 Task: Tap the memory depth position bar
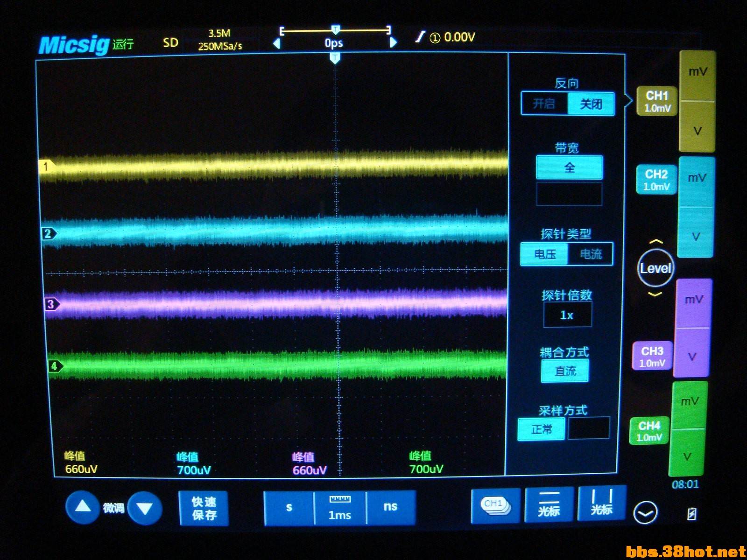click(x=335, y=30)
